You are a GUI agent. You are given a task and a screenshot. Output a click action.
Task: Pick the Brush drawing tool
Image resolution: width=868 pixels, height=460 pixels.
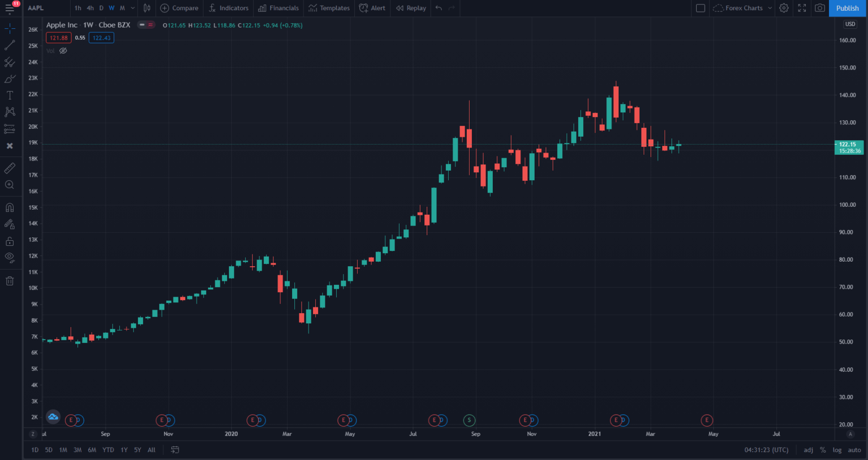point(10,79)
